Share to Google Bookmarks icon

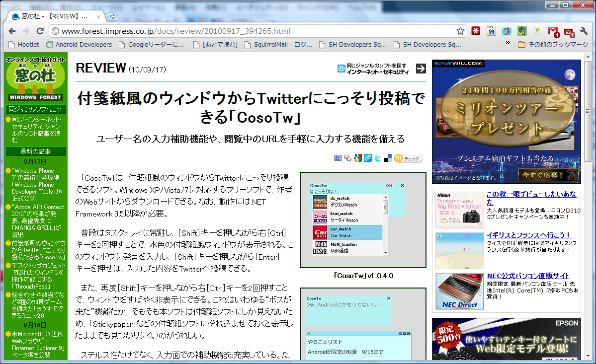[358, 158]
